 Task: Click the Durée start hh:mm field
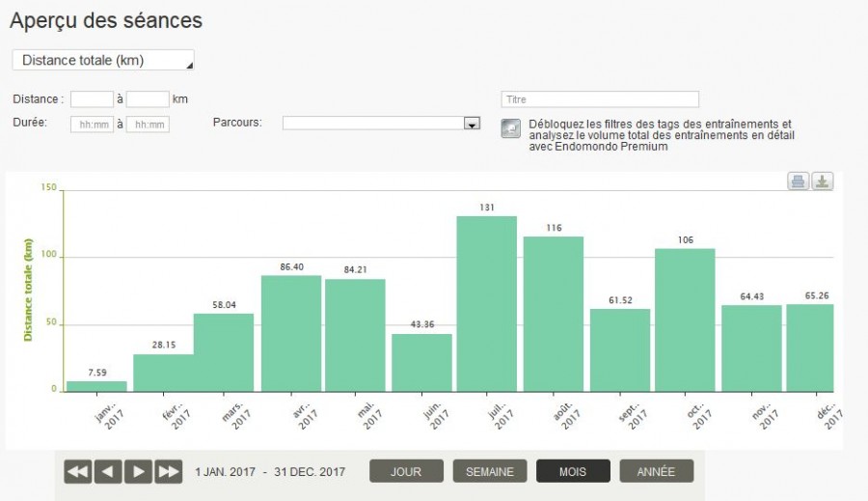93,124
